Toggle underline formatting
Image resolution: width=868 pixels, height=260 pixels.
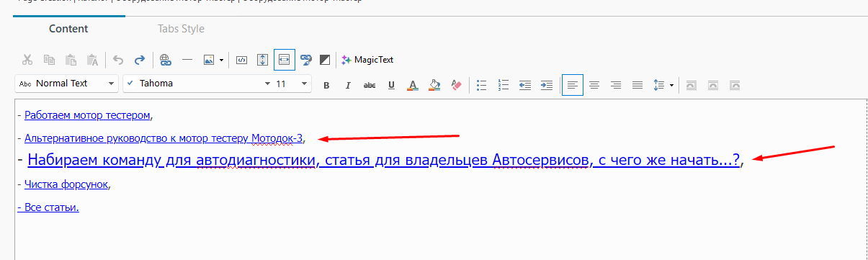tap(391, 85)
